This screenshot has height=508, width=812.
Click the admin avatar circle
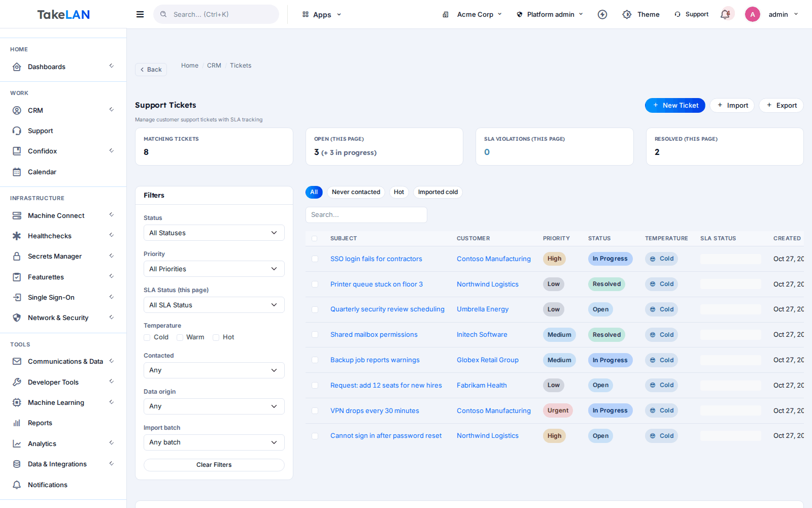753,14
